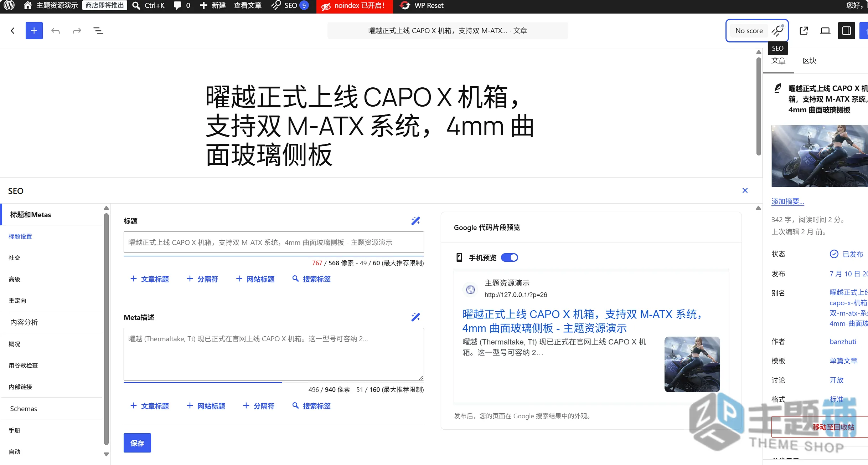The image size is (868, 465).
Task: Click the featured image in sidebar
Action: tap(820, 156)
